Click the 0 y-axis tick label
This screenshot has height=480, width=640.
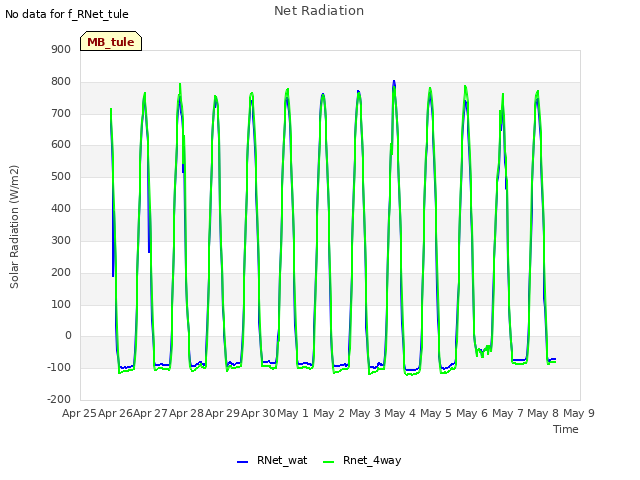68,336
